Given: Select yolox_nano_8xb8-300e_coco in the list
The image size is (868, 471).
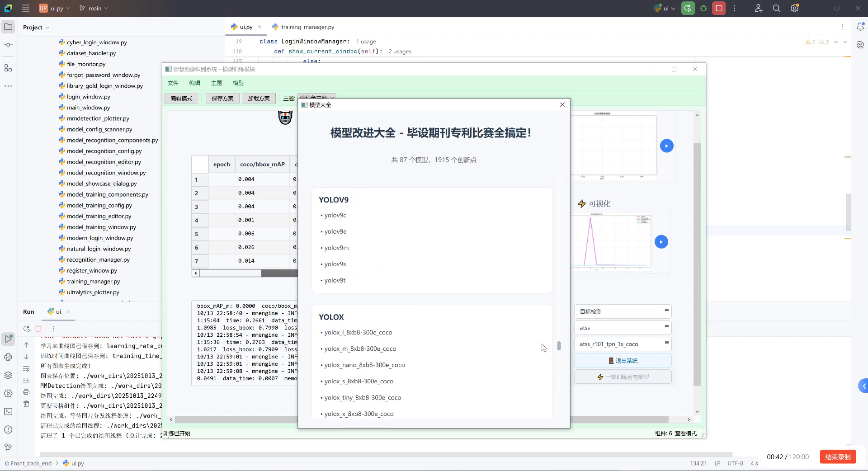Looking at the screenshot, I should click(x=364, y=365).
